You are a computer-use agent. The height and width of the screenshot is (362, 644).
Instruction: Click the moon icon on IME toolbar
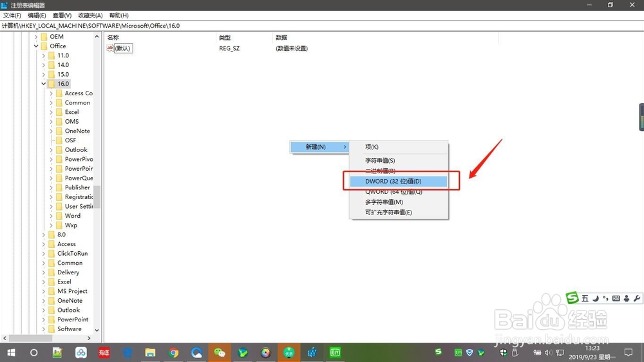click(x=596, y=298)
